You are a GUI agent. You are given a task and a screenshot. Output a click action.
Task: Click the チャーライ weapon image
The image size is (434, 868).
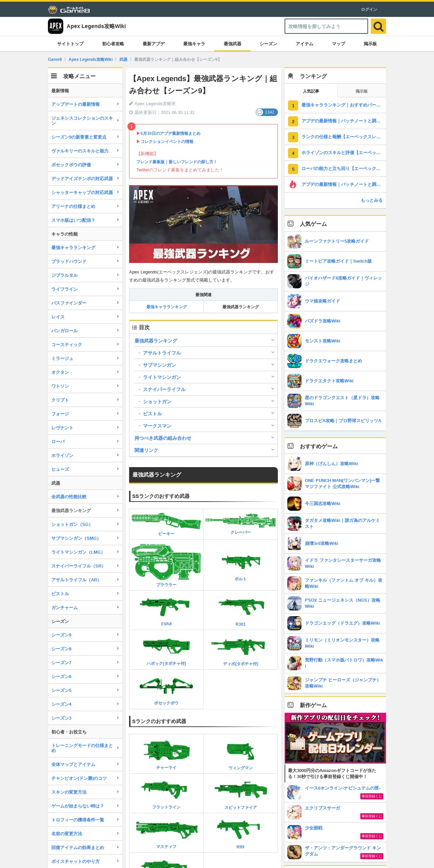pyautogui.click(x=166, y=751)
